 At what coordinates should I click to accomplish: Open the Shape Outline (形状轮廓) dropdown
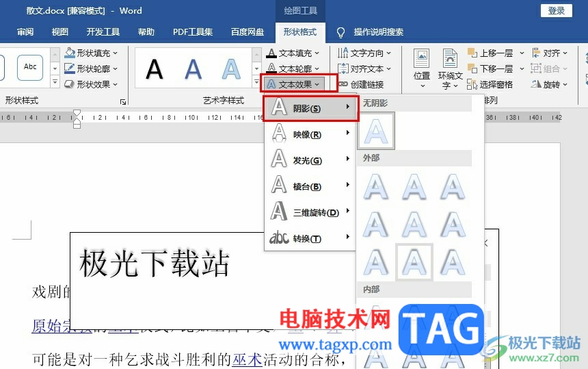(91, 68)
